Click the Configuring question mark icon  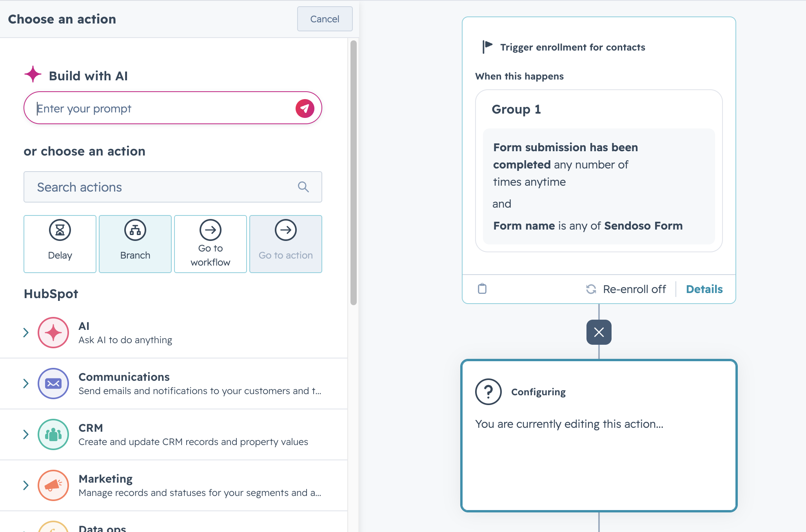pos(488,391)
